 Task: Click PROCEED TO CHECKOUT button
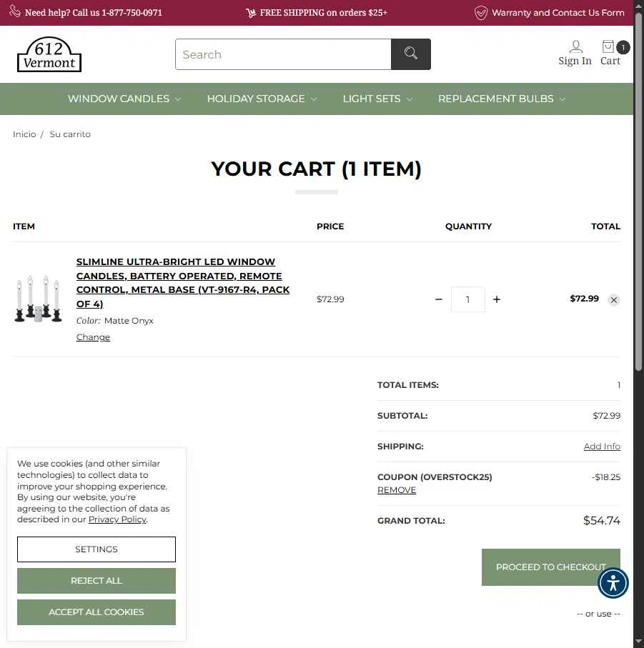[x=550, y=567]
